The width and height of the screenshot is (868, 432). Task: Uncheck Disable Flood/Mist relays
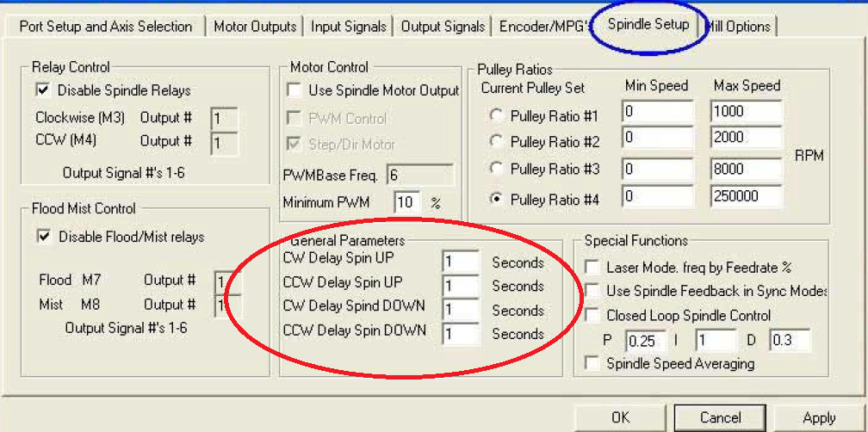tap(42, 236)
